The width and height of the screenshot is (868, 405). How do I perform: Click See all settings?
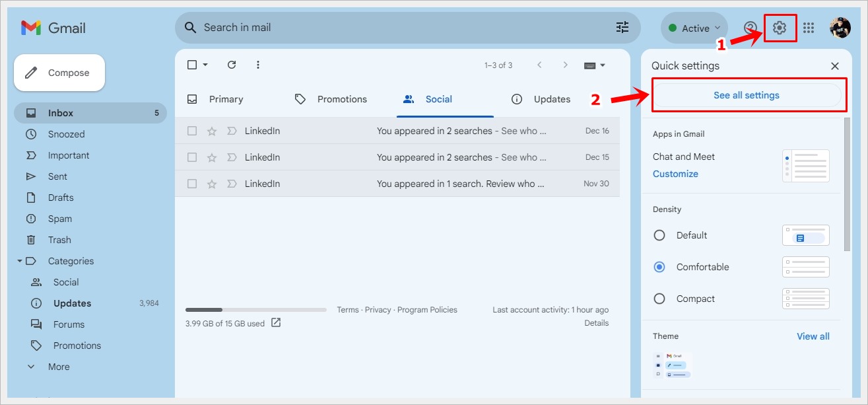[x=747, y=94]
